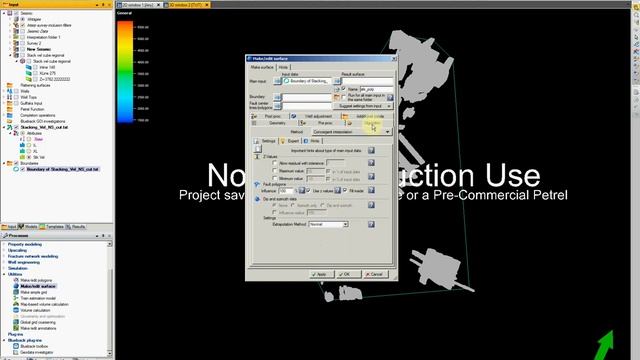Click help icon beside Extrapolation Method

371,224
